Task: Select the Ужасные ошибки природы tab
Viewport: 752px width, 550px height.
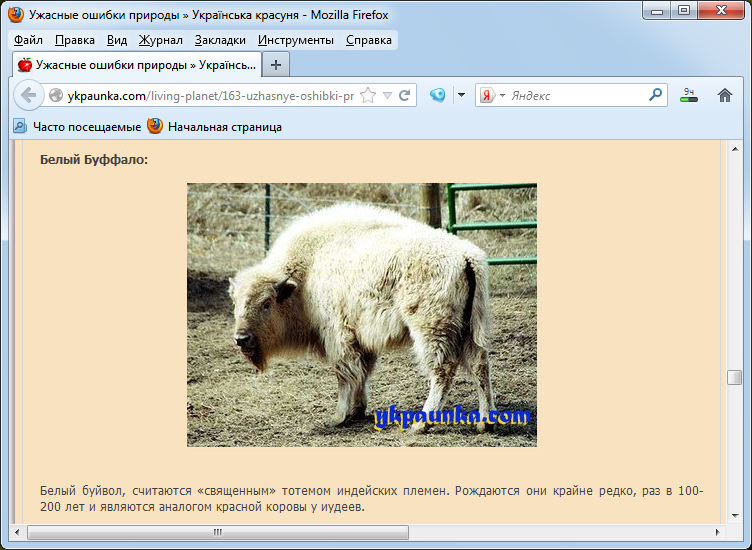Action: [136, 64]
